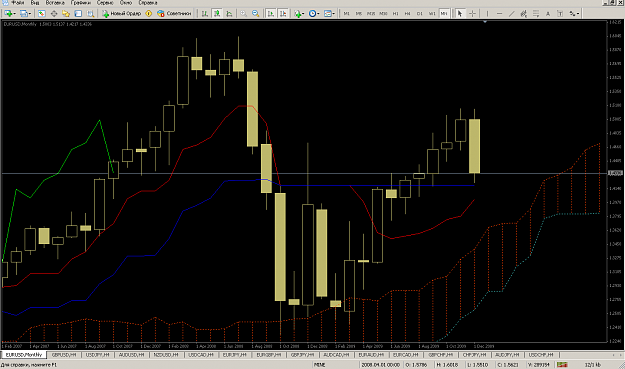The height and width of the screenshot is (369, 625).
Task: Select the Cursor arrow tool
Action: (x=460, y=14)
